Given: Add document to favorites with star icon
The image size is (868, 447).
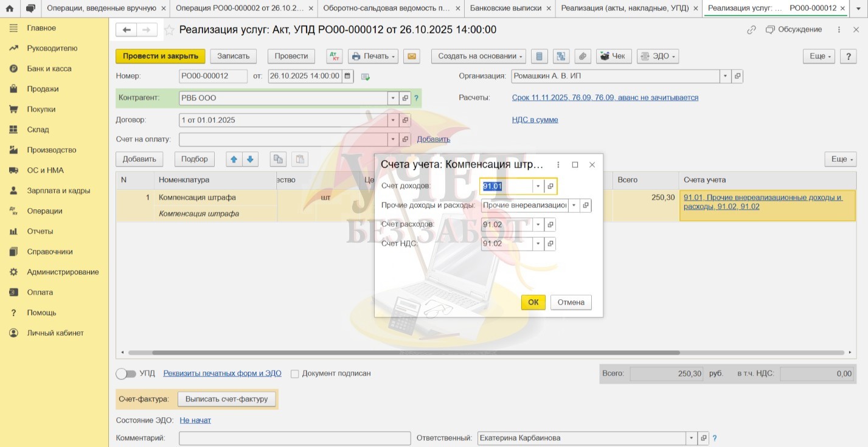Looking at the screenshot, I should click(x=169, y=30).
